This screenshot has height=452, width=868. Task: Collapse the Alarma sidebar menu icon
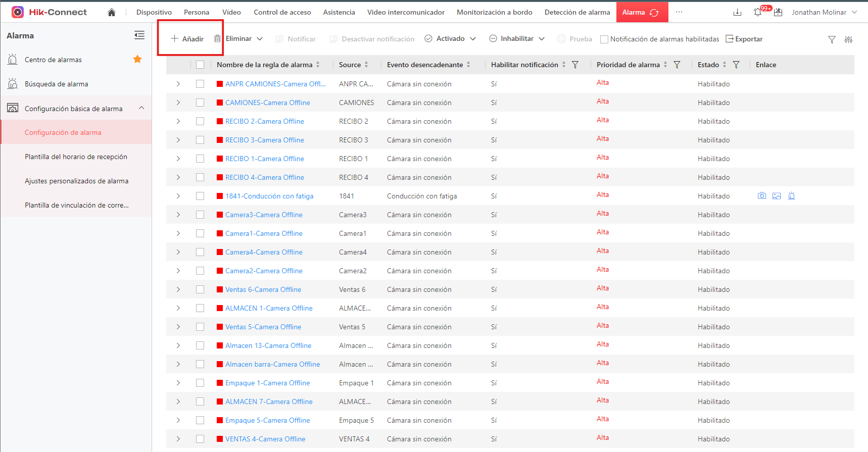[x=139, y=35]
